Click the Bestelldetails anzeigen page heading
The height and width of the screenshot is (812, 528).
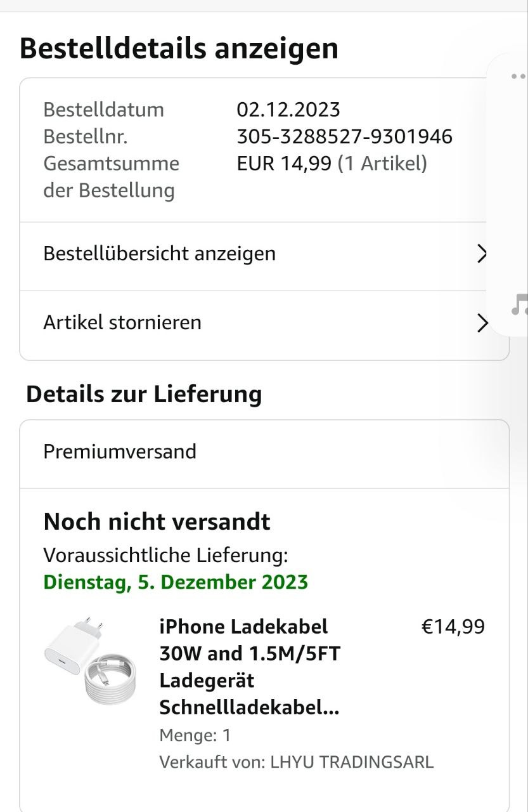pyautogui.click(x=179, y=48)
